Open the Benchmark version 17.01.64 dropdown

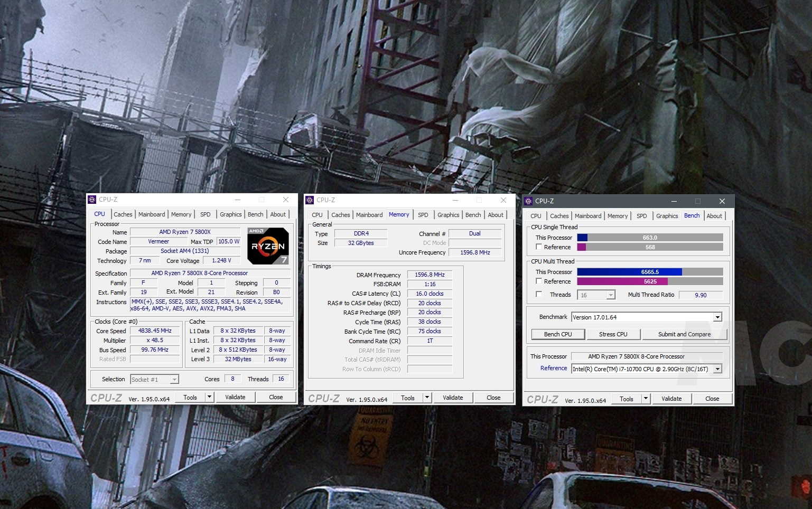click(717, 317)
